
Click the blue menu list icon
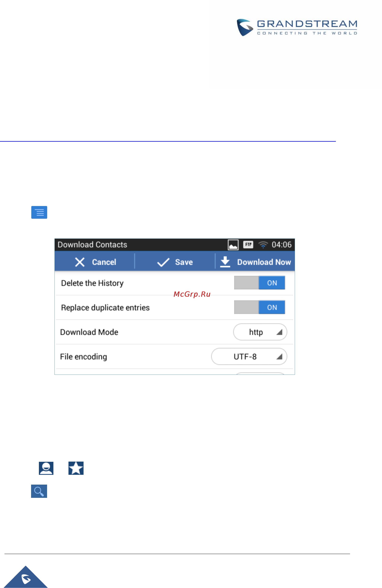click(x=39, y=212)
